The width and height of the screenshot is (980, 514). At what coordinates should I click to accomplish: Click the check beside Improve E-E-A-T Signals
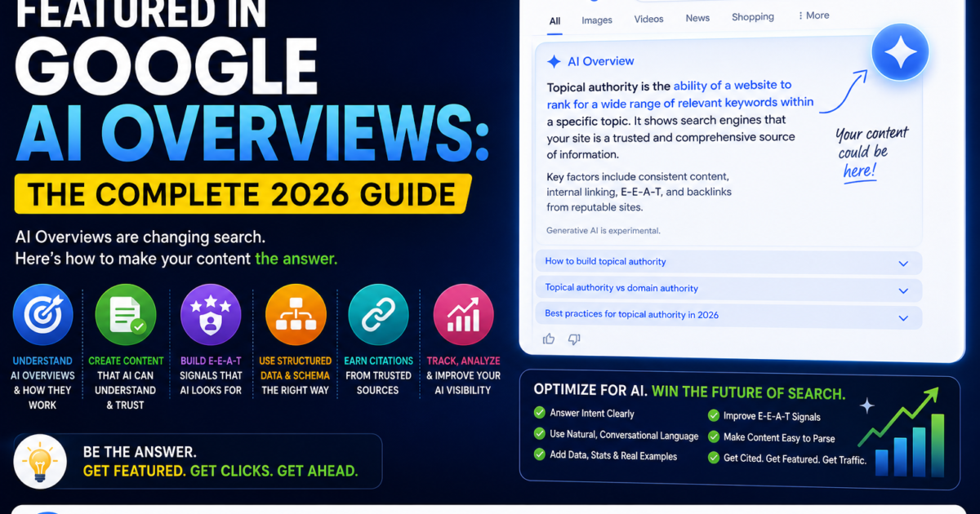click(713, 416)
